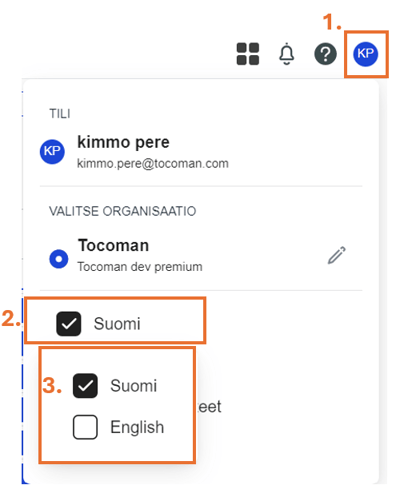Click the checked box in Suomi language selector
The image size is (396, 497).
click(69, 324)
